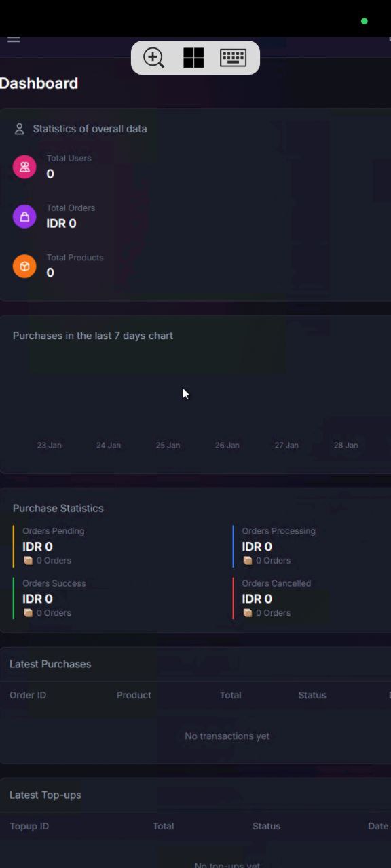Select the magnifier zoom icon in floating toolbar
The width and height of the screenshot is (391, 868).
click(x=153, y=58)
